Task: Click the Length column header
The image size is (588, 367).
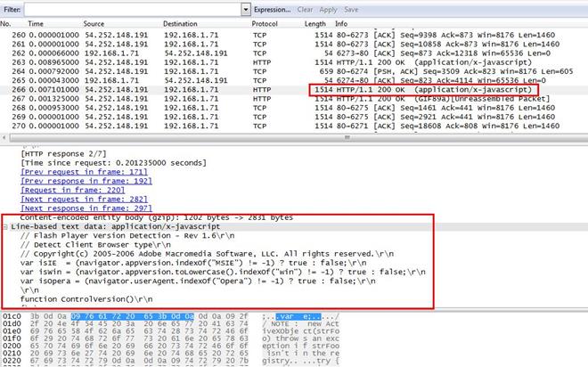Action: point(314,23)
